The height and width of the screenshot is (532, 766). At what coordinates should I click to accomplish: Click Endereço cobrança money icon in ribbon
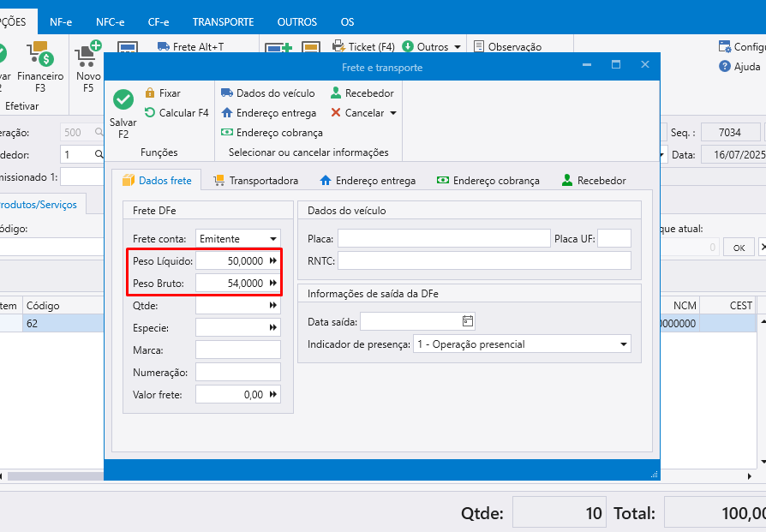click(x=227, y=133)
